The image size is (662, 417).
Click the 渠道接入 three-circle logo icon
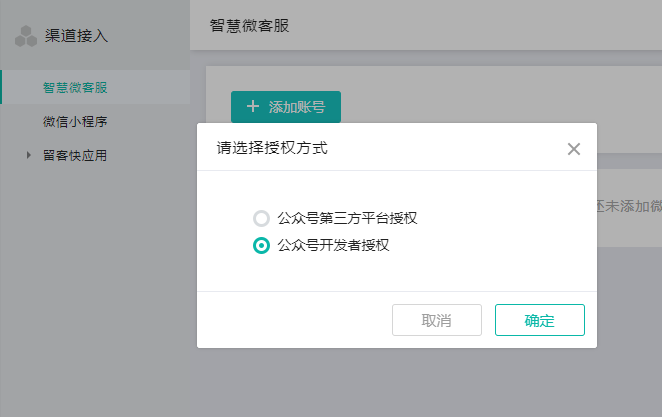pos(25,36)
